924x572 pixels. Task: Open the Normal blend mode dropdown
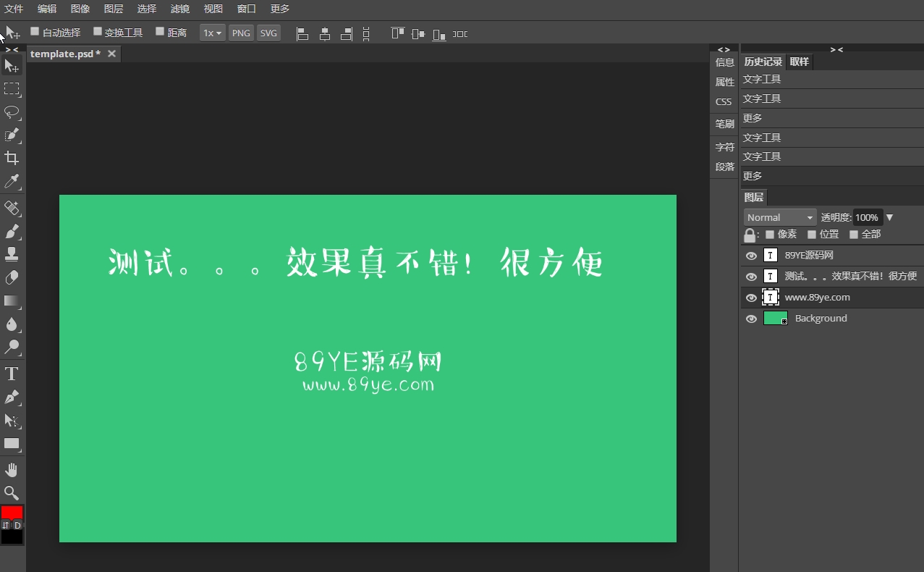(x=780, y=217)
